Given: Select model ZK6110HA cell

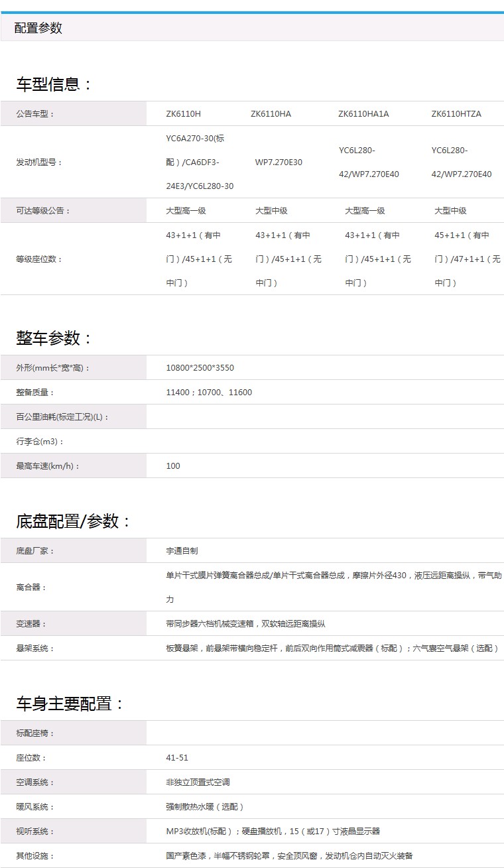Looking at the screenshot, I should click(271, 114).
